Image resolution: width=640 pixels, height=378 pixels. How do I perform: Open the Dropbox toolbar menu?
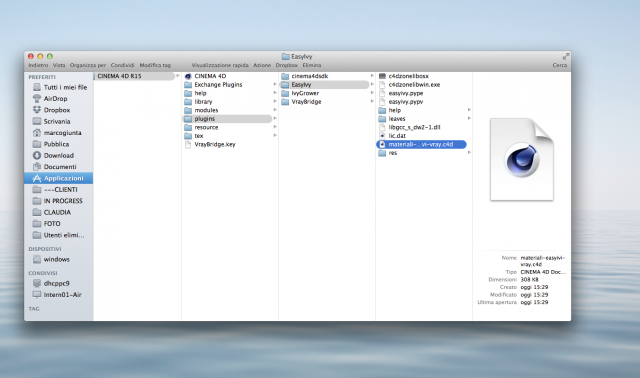tap(287, 65)
